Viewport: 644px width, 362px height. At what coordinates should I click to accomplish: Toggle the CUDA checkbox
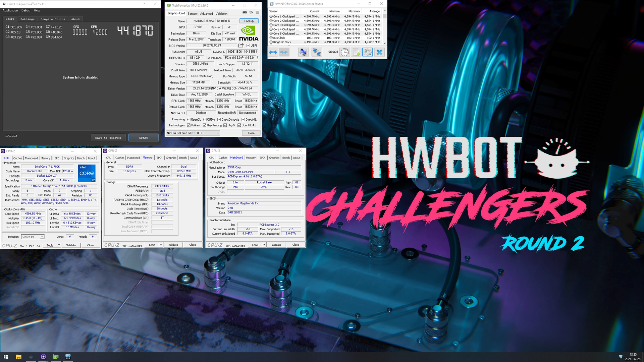coord(205,119)
